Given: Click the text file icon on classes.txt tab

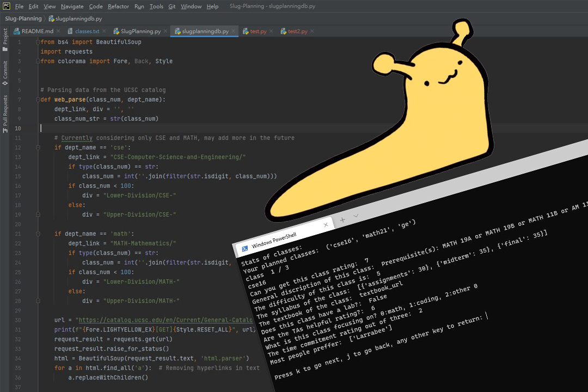Looking at the screenshot, I should coord(70,31).
